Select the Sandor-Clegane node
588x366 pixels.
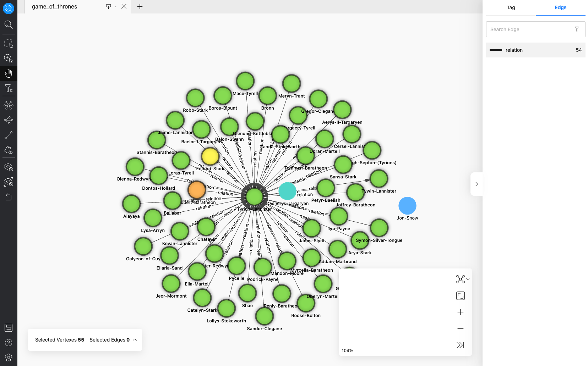pos(265,316)
